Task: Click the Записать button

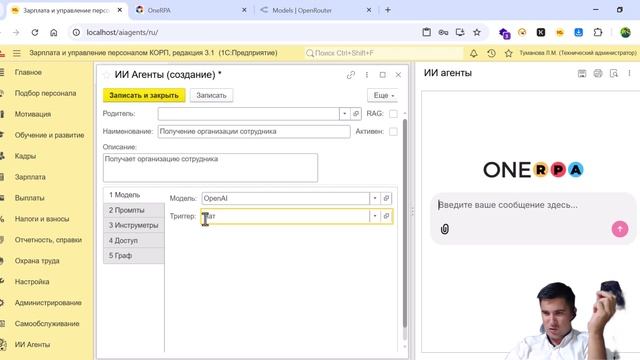Action: click(211, 96)
